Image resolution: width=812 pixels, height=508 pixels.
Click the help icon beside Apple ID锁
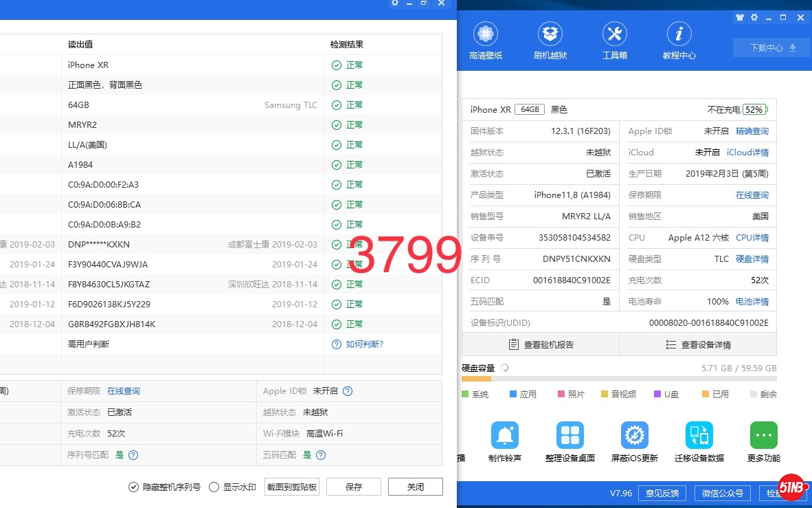click(x=348, y=391)
